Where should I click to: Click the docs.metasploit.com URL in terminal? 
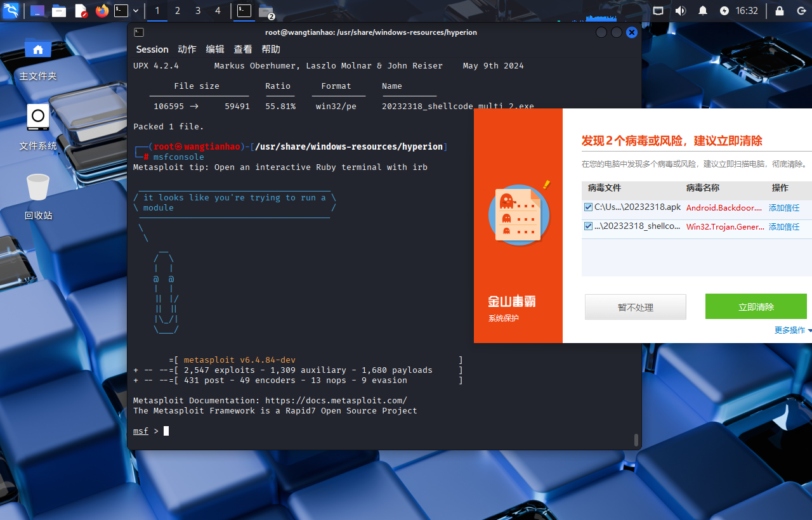pyautogui.click(x=336, y=401)
